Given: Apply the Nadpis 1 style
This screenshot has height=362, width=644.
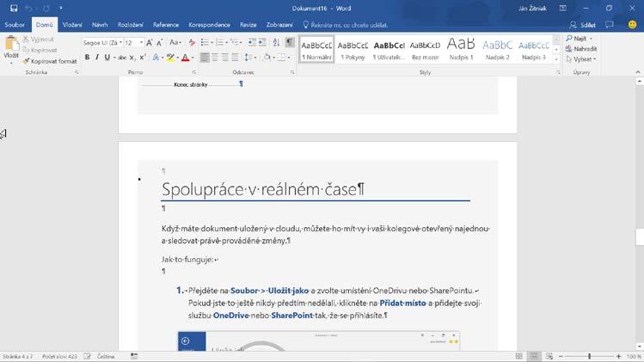Looking at the screenshot, I should pyautogui.click(x=461, y=49).
